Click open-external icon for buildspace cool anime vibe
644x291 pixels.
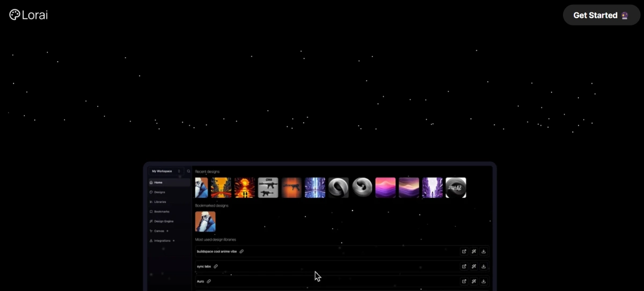[464, 251]
